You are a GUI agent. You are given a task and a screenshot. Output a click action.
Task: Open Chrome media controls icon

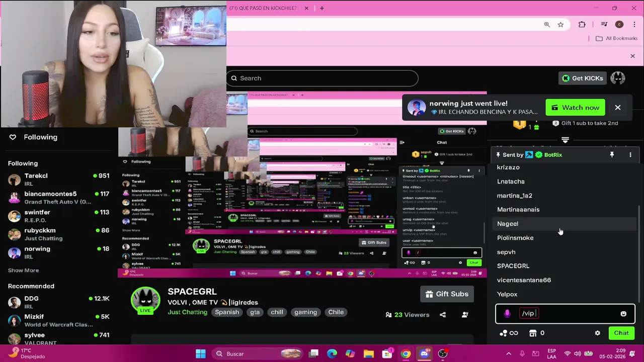[604, 25]
